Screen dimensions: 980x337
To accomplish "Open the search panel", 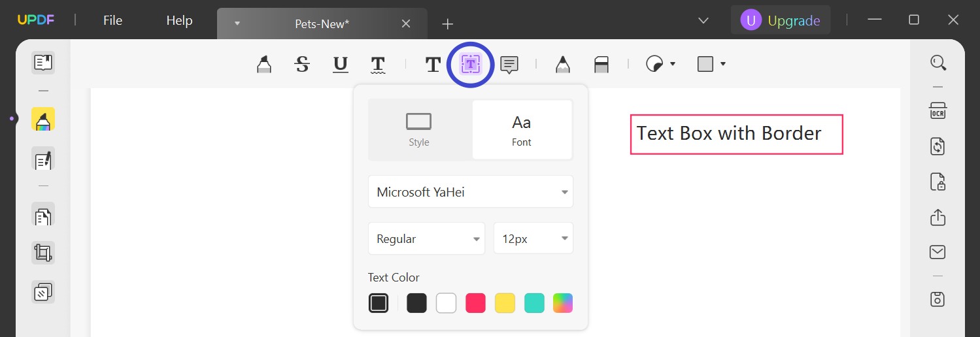I will click(938, 63).
